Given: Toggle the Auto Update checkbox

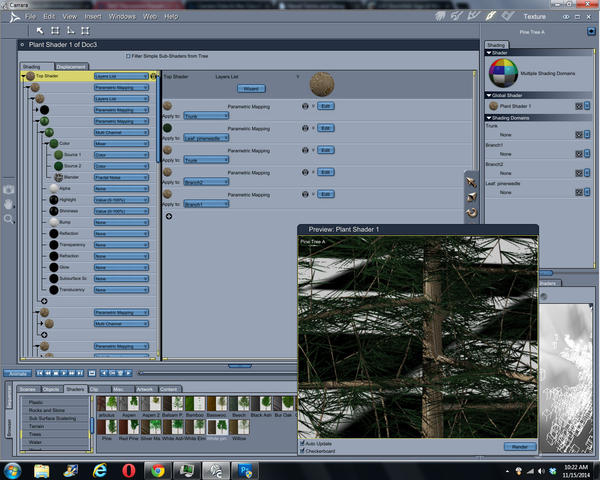Looking at the screenshot, I should pyautogui.click(x=303, y=441).
